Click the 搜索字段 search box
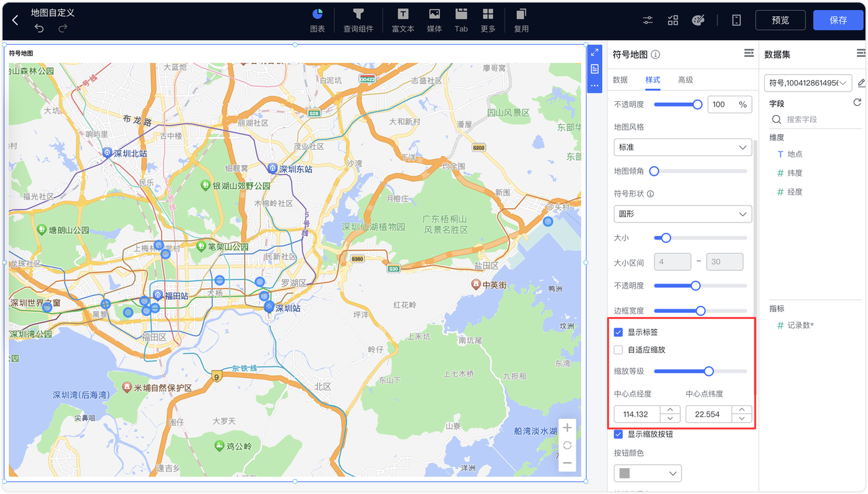The width and height of the screenshot is (868, 494). click(815, 119)
